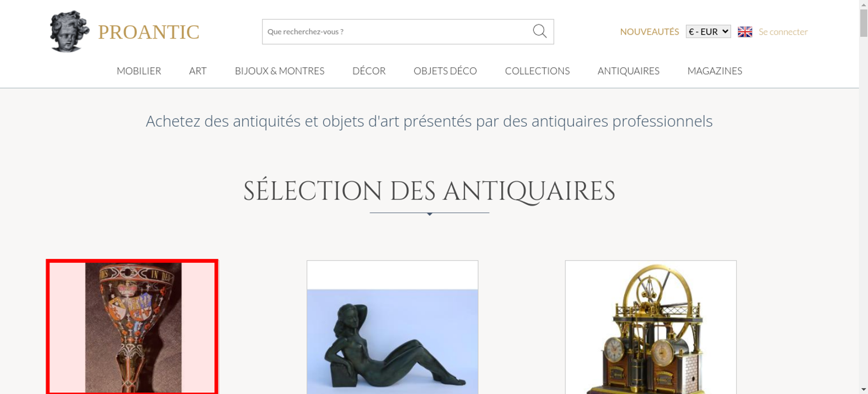Click the Proantic cherub head logo
This screenshot has height=394, width=868.
[69, 31]
